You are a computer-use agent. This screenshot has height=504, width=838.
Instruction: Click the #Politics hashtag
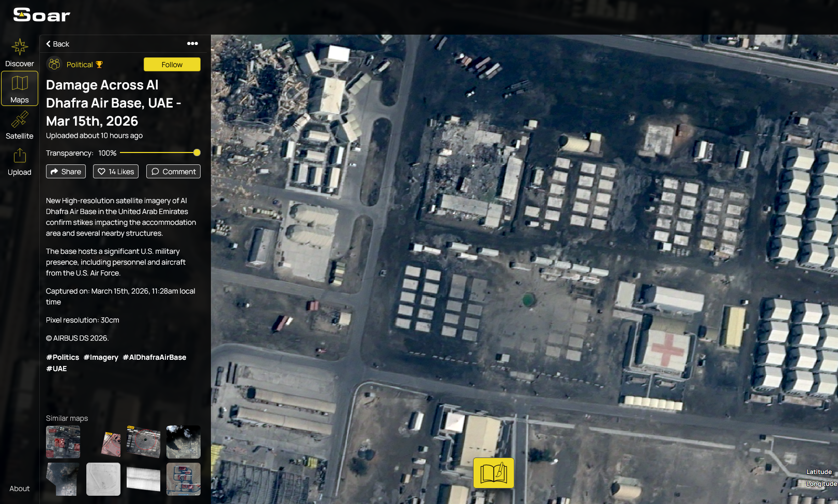click(63, 357)
